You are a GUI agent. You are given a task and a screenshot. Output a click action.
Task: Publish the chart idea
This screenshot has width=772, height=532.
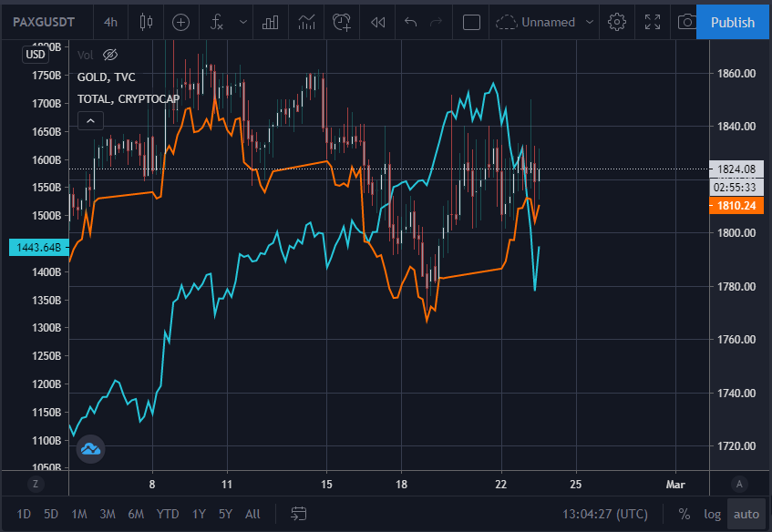pos(733,22)
